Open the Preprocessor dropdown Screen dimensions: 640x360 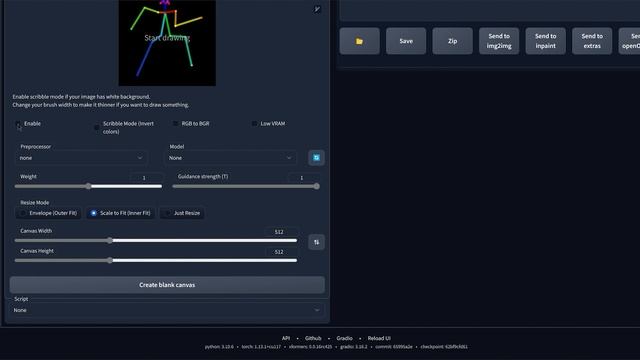click(81, 158)
